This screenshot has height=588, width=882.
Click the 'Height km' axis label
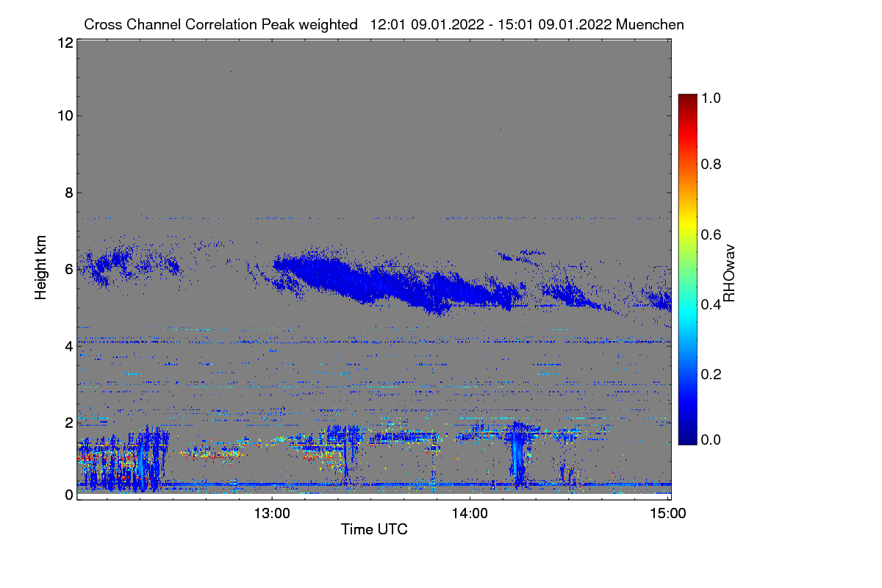[x=41, y=268]
